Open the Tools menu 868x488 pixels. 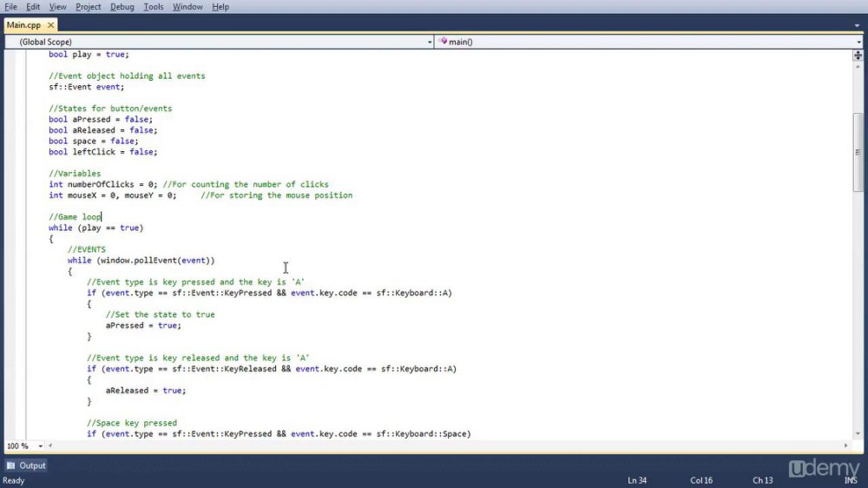click(154, 7)
